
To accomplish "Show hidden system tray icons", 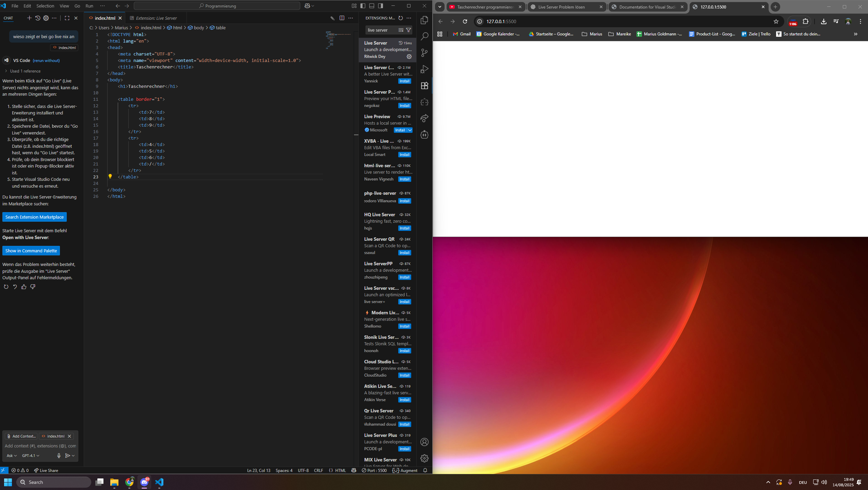I will (x=768, y=482).
